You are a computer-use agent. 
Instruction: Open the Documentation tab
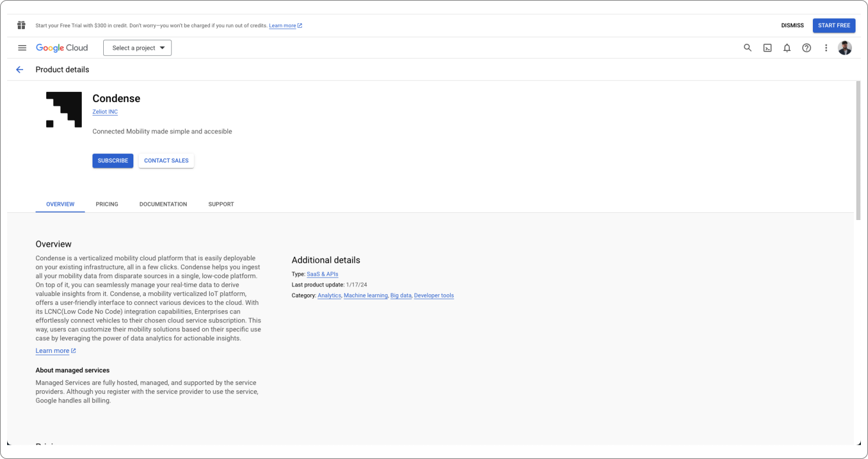pyautogui.click(x=163, y=204)
